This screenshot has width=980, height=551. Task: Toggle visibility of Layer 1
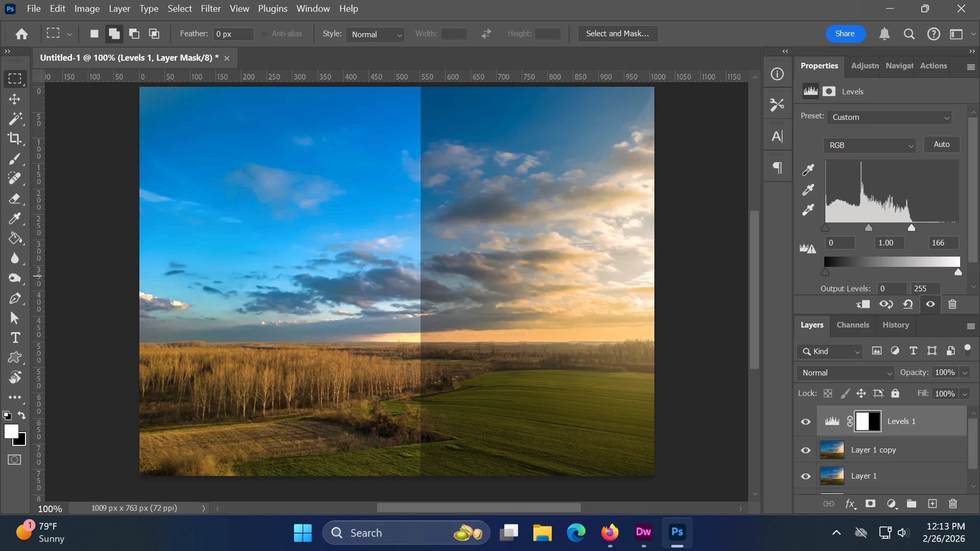click(805, 477)
